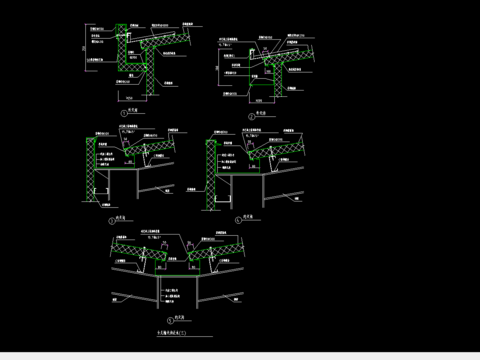Image resolution: width=480 pixels, height=360 pixels.
Task: Select the horizontal dimension line below detail 2
Action: point(262,102)
